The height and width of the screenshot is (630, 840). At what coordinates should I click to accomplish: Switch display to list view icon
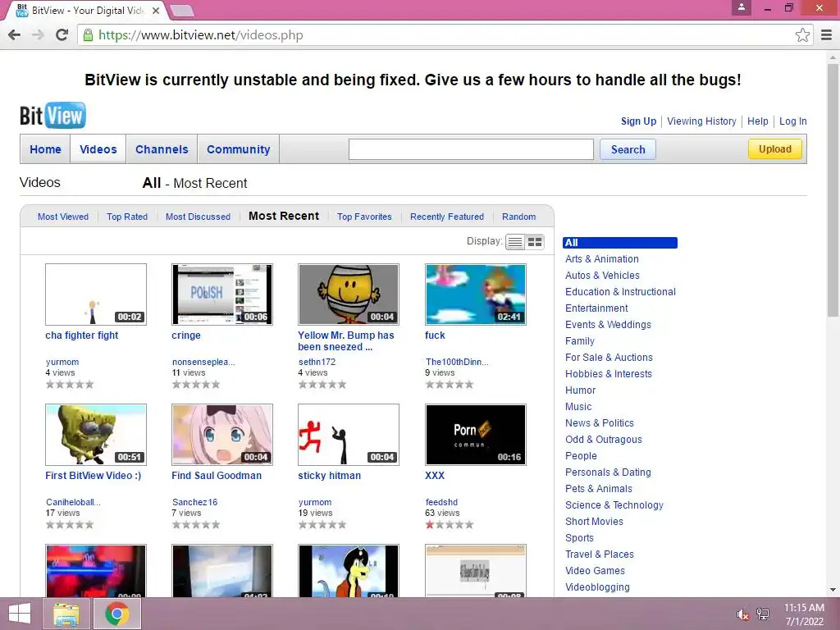515,242
